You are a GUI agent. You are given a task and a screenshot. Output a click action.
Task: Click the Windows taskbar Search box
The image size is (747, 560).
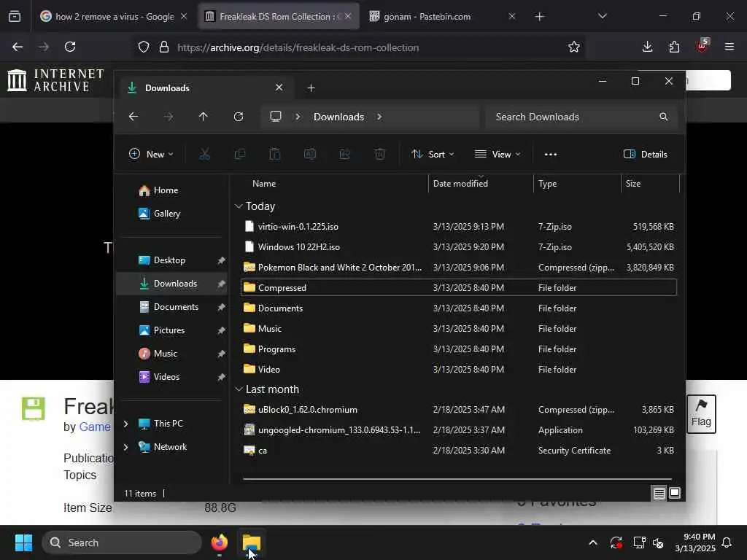tap(122, 542)
